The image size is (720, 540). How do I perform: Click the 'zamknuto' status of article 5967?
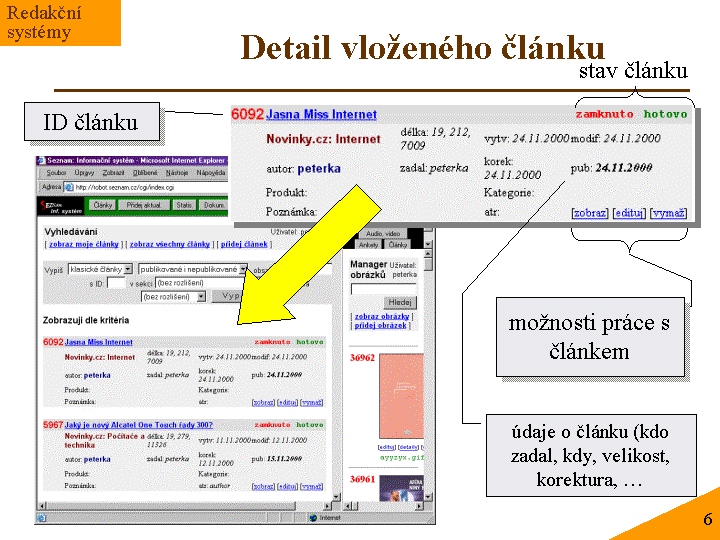[272, 425]
